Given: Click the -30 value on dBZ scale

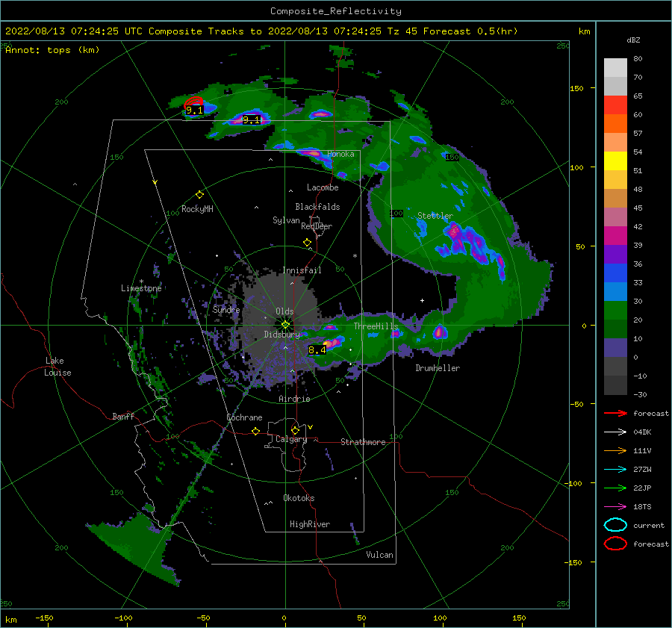Looking at the screenshot, I should tap(640, 394).
